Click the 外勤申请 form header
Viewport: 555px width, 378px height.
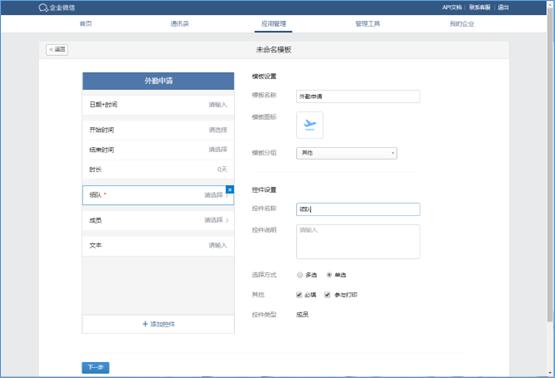(x=158, y=81)
